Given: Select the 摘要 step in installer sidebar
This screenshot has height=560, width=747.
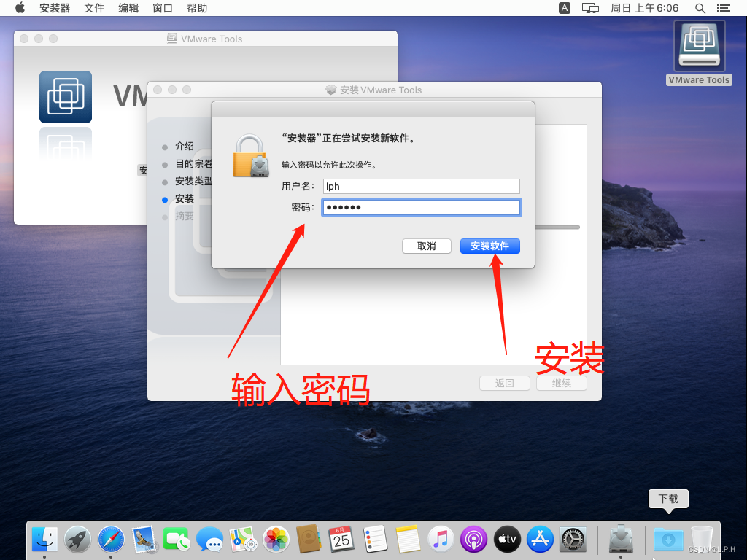Looking at the screenshot, I should click(x=184, y=216).
